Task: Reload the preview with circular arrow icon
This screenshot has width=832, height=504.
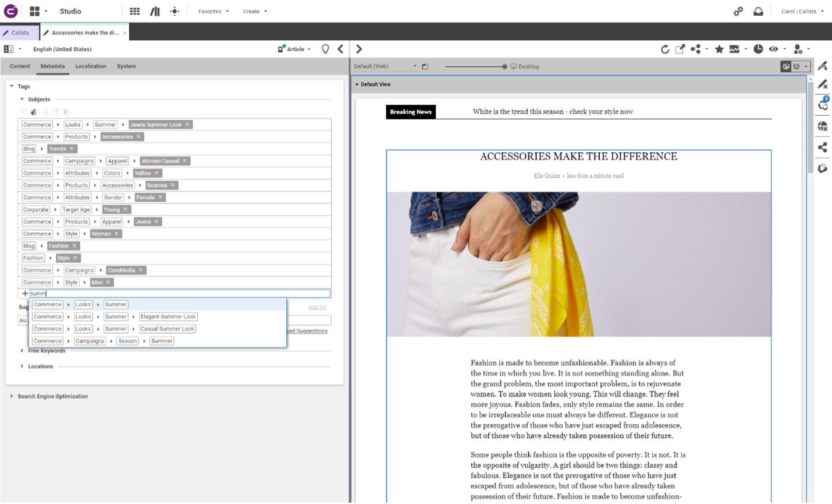Action: coord(665,49)
